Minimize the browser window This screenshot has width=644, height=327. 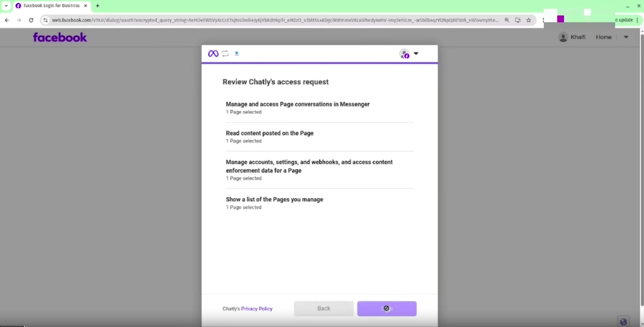[627, 6]
